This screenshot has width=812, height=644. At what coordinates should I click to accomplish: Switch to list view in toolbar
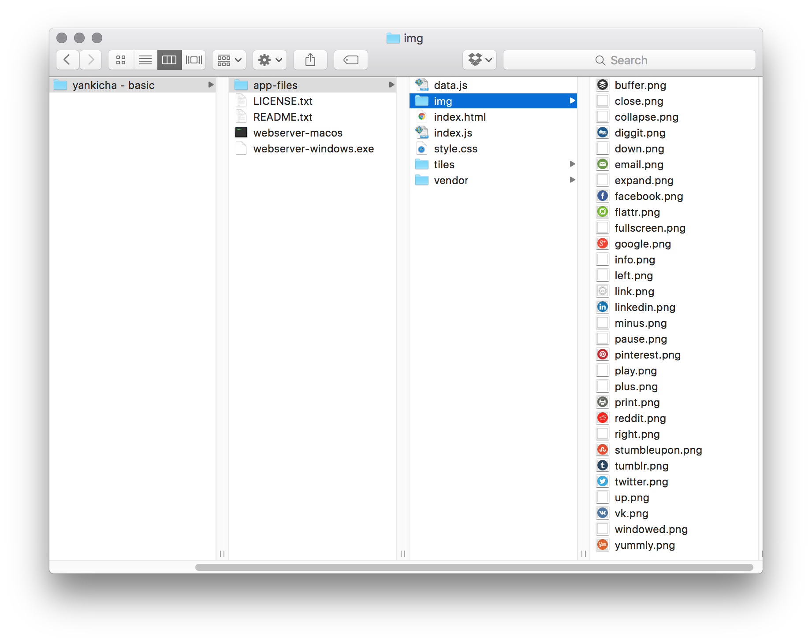[x=145, y=60]
